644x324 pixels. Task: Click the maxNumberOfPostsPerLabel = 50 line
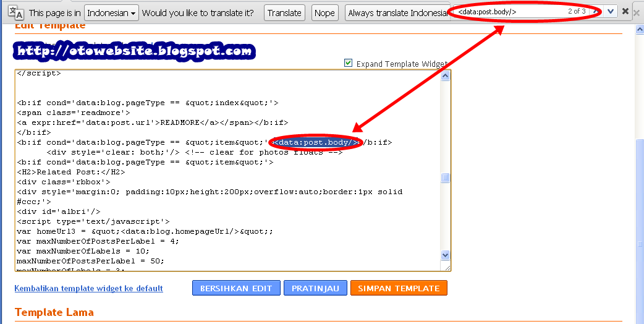pos(90,261)
